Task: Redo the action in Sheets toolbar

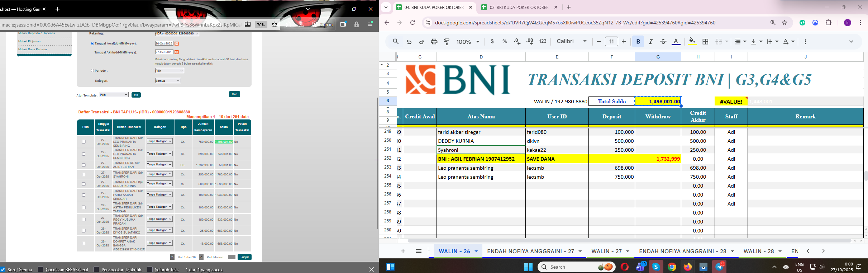Action: click(x=421, y=42)
